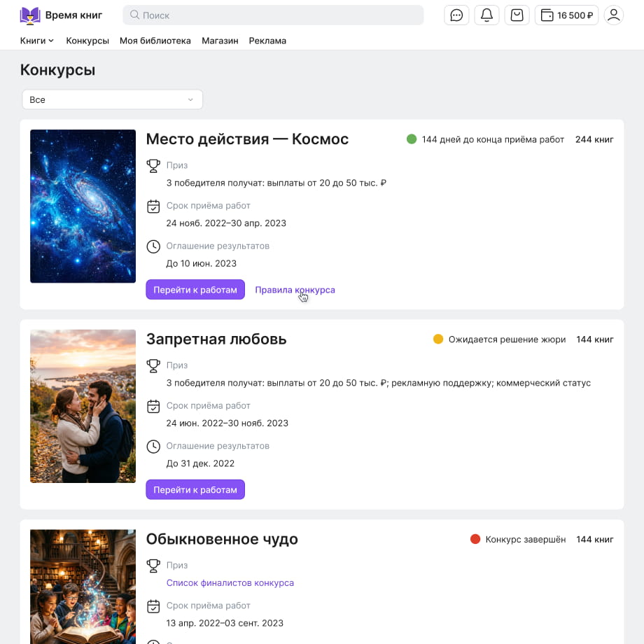644x644 pixels.
Task: Click calendar icon in Космос card
Action: point(153,206)
